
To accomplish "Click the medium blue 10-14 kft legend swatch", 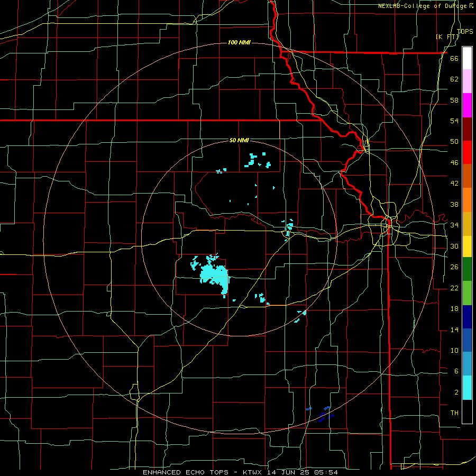I will (467, 340).
